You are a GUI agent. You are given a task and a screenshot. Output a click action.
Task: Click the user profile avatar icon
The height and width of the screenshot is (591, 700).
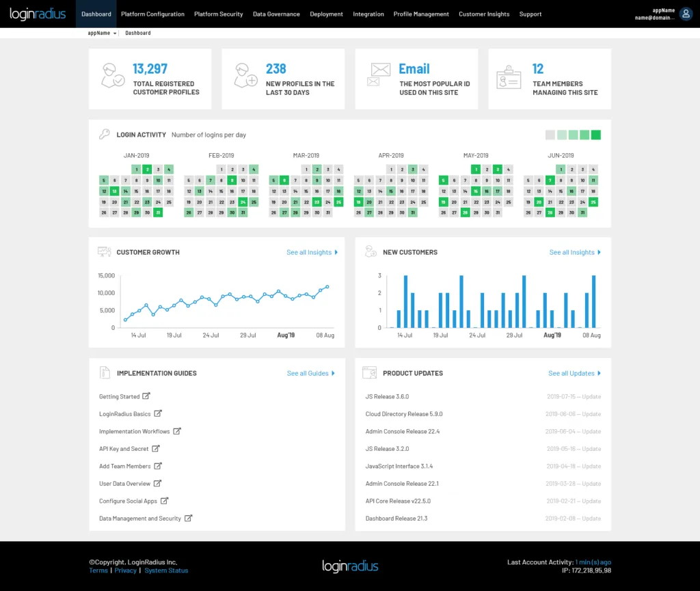(686, 14)
